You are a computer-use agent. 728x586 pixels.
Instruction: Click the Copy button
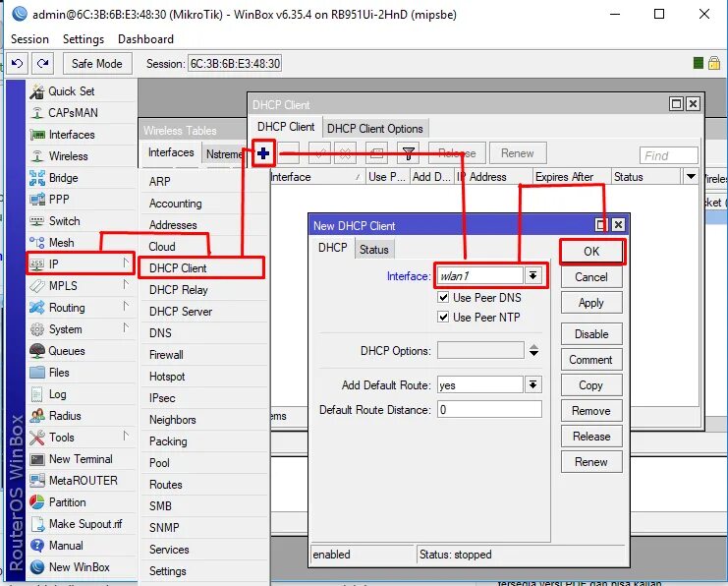coord(591,385)
